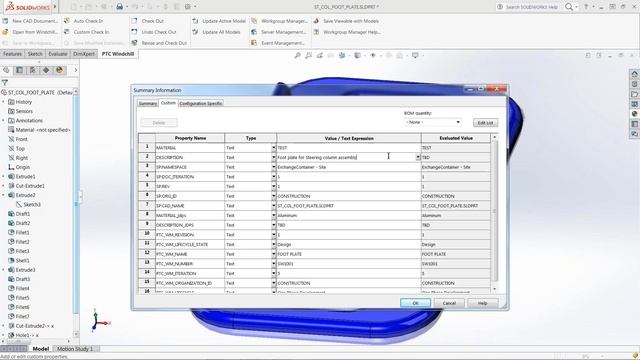Viewport: 640px width, 360px height.
Task: Click Help in Summary Information dialog
Action: pos(482,303)
